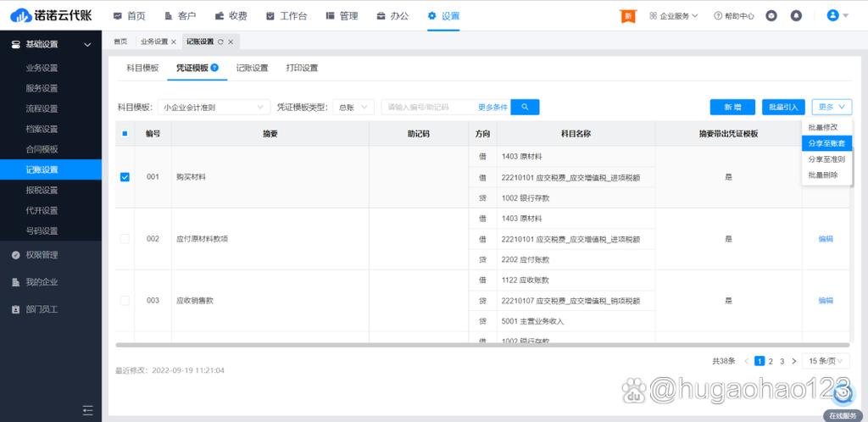The image size is (868, 422).
Task: Click 编辑 for row 002
Action: [826, 239]
